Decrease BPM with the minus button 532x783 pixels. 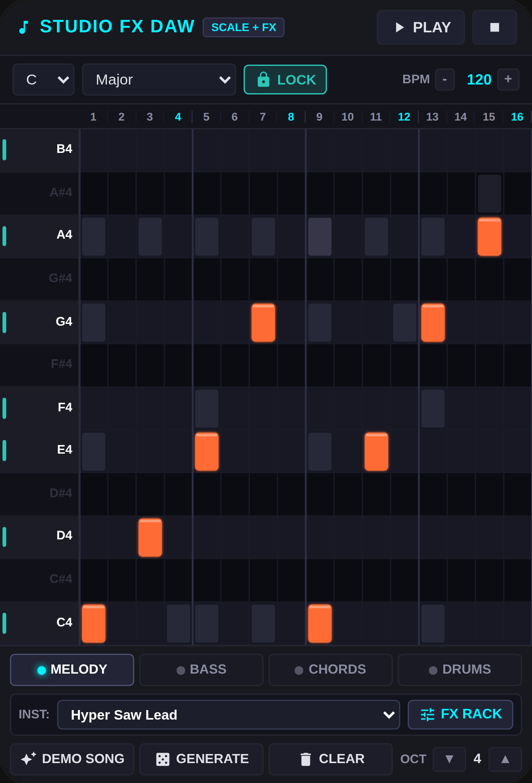pos(445,80)
